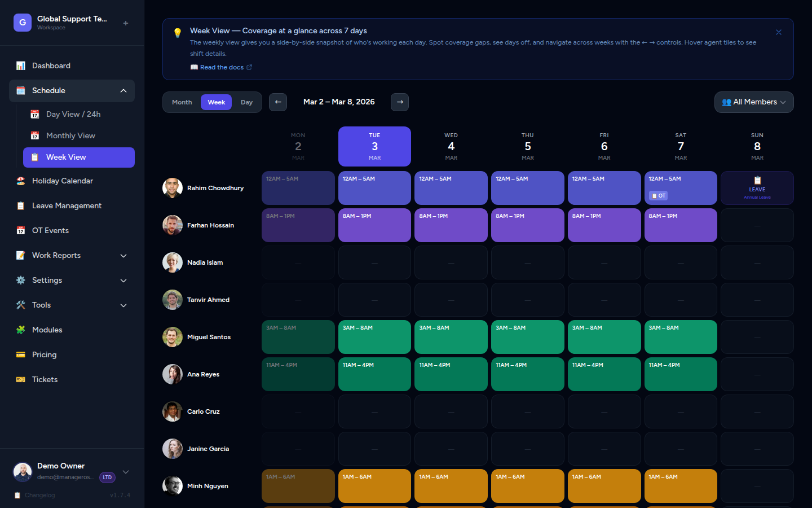Viewport: 812px width, 508px height.
Task: Add a workspace with the plus icon
Action: coord(126,23)
